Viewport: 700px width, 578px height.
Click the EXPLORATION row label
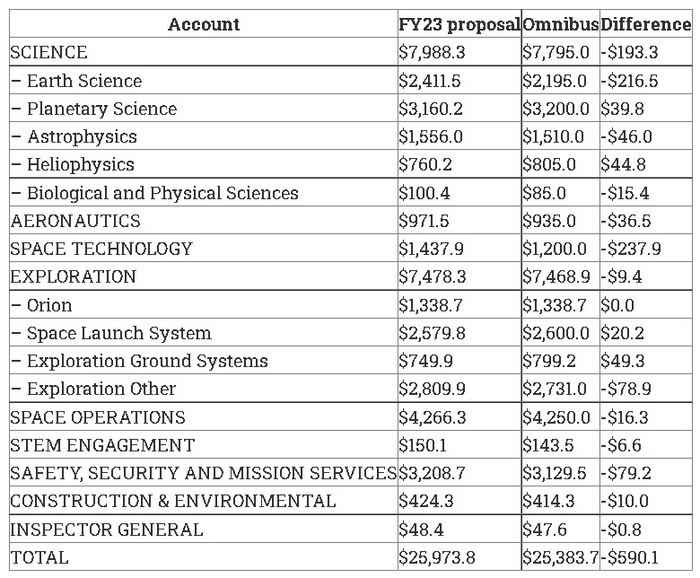(x=73, y=276)
